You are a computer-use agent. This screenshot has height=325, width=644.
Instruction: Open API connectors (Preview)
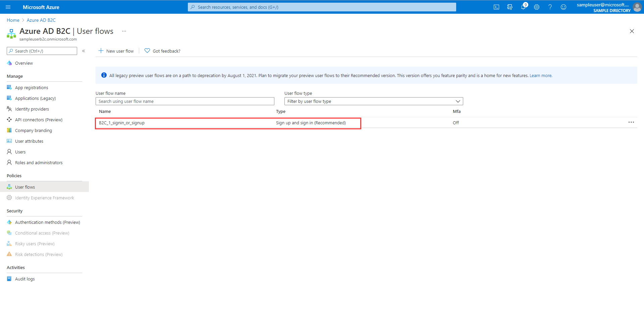point(39,120)
